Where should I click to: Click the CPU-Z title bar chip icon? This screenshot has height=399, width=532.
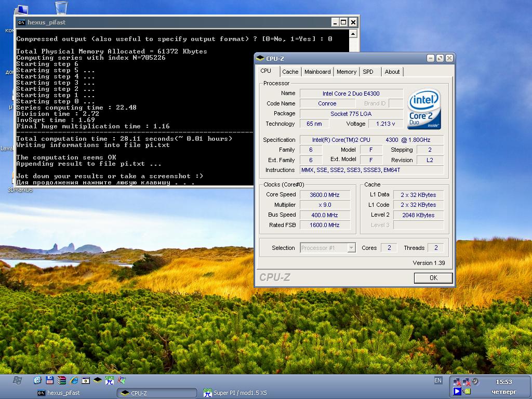[260, 58]
